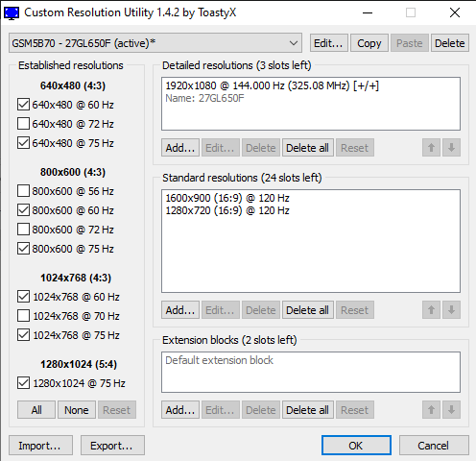Click Delete under Standard resolutions

coord(261,310)
